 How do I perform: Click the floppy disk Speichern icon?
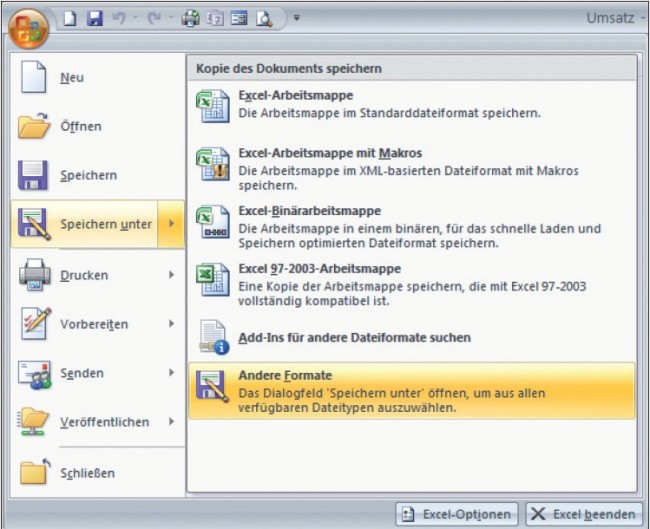[33, 175]
